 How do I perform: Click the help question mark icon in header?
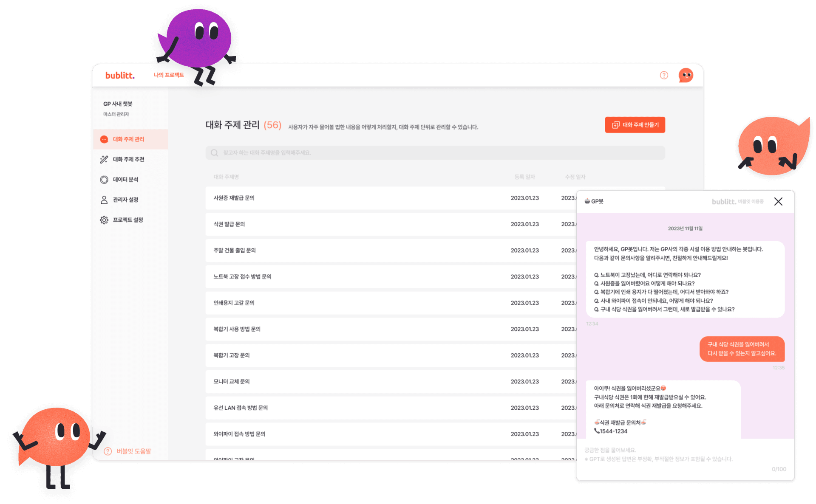664,75
